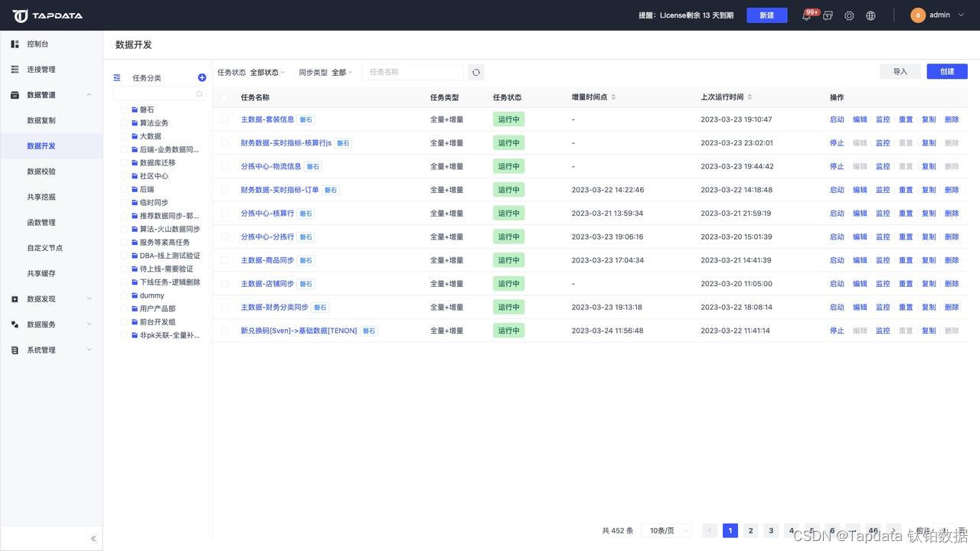Tick the select-all checkbox in table header
Screen dimensions: 980x551
(224, 97)
